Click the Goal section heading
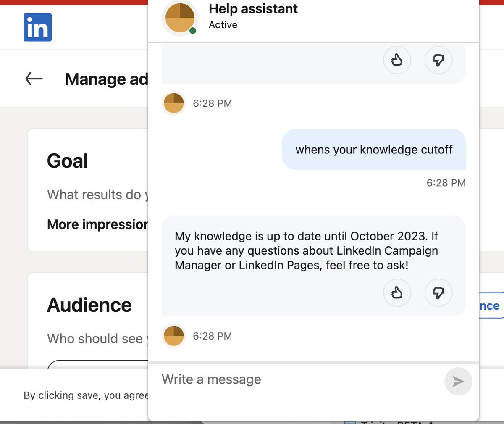 pyautogui.click(x=68, y=161)
